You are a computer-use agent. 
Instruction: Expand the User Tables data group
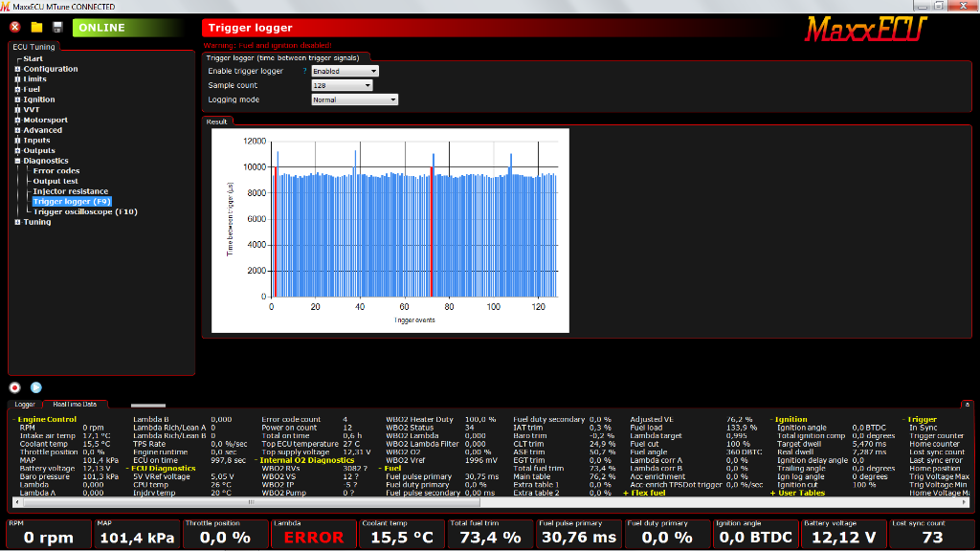click(x=772, y=493)
